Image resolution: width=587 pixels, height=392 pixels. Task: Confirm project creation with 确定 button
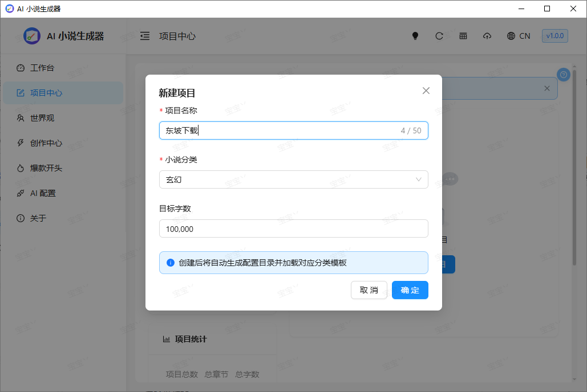click(410, 290)
